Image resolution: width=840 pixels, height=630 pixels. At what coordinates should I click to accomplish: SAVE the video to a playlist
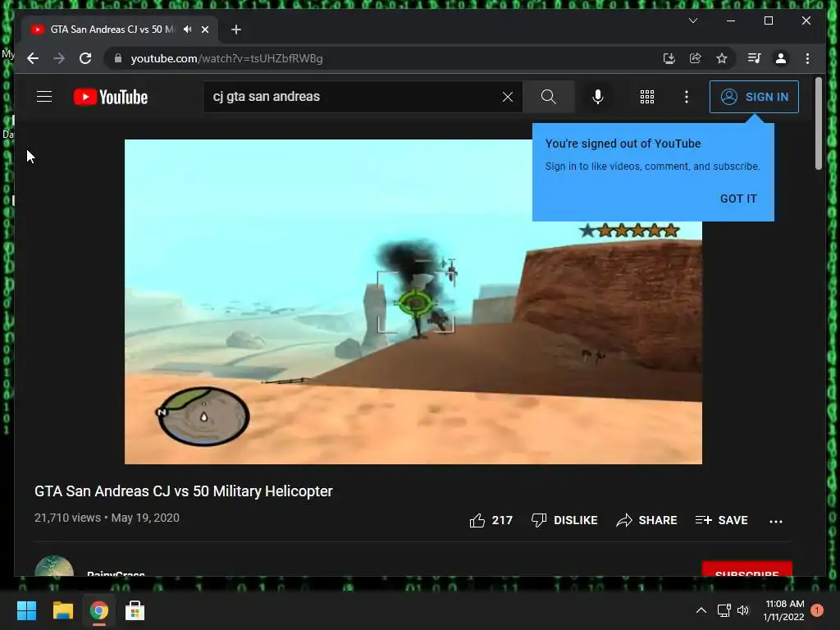(x=721, y=520)
